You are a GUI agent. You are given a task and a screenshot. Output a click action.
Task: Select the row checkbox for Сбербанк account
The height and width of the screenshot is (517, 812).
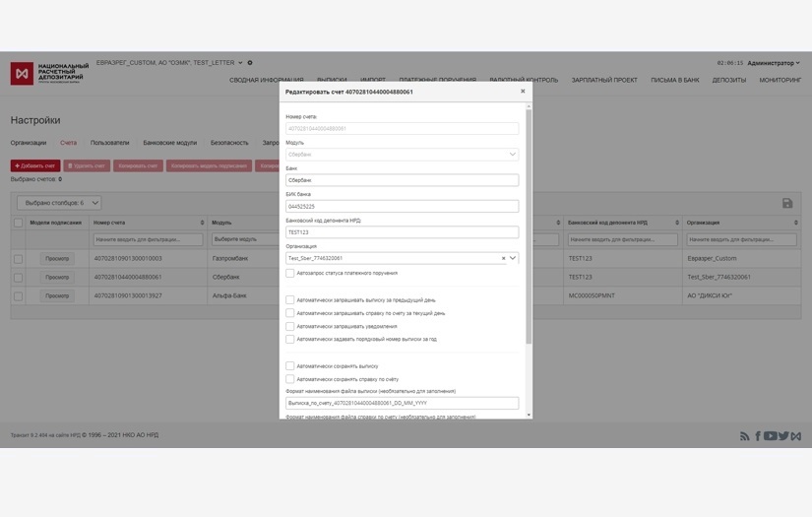point(18,278)
